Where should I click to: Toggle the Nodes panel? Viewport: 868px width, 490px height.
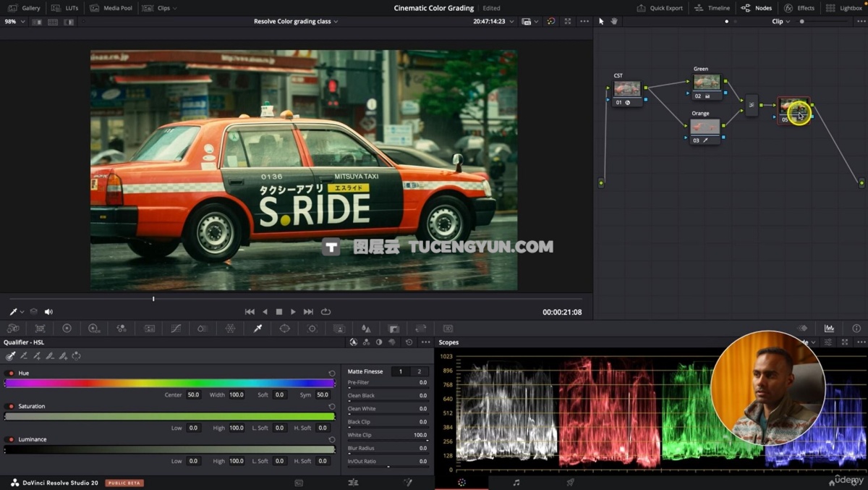(x=756, y=8)
